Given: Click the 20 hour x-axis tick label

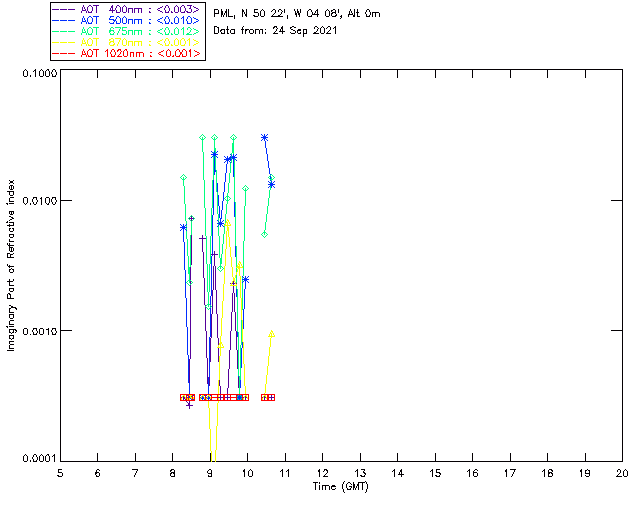Looking at the screenshot, I should point(622,473).
